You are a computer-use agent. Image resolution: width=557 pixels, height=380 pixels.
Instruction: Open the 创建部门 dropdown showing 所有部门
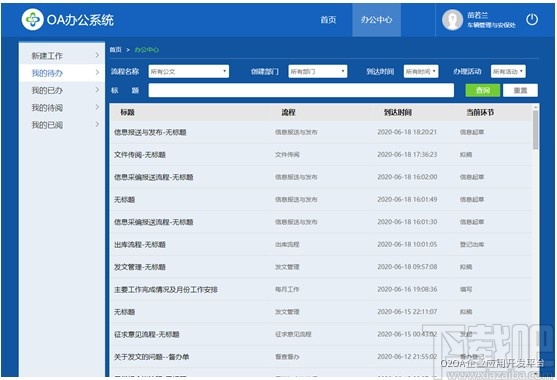(x=318, y=71)
